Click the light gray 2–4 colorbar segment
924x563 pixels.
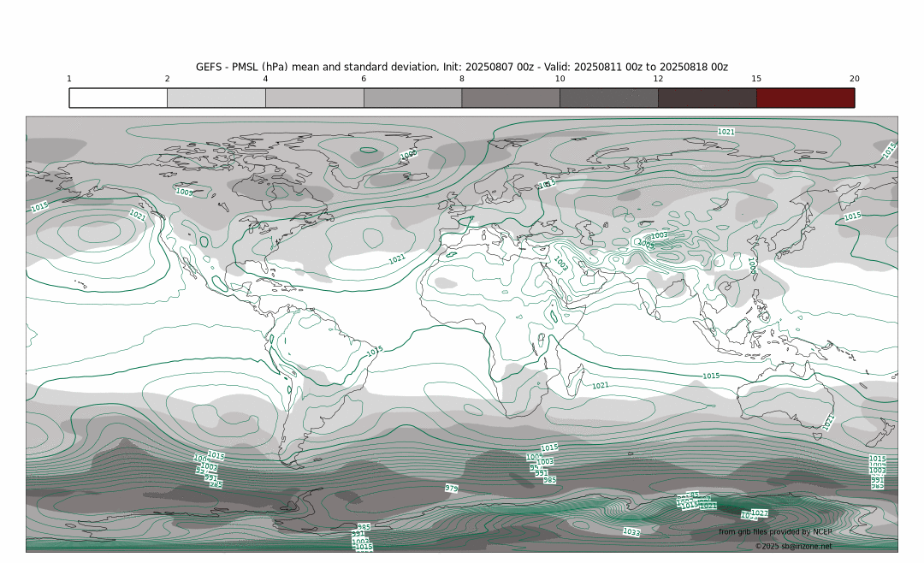(x=216, y=98)
